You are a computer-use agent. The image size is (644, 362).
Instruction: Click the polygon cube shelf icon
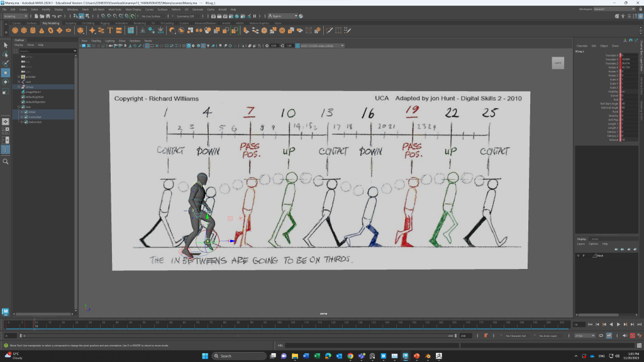pos(23,30)
